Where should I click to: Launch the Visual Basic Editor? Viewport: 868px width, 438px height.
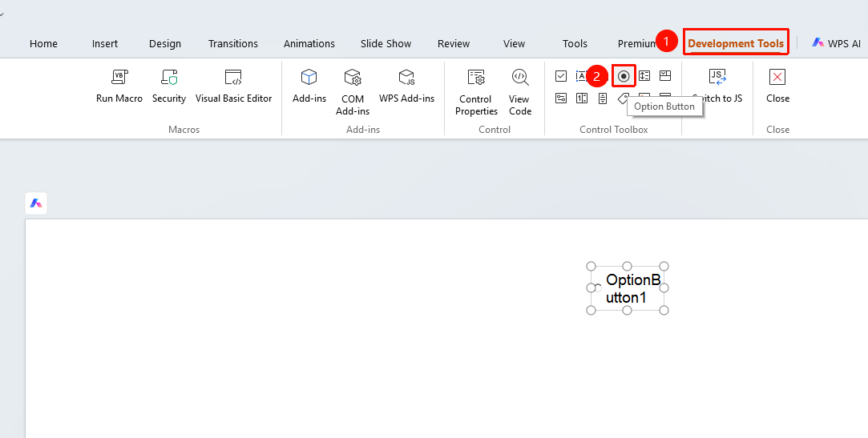tap(233, 86)
